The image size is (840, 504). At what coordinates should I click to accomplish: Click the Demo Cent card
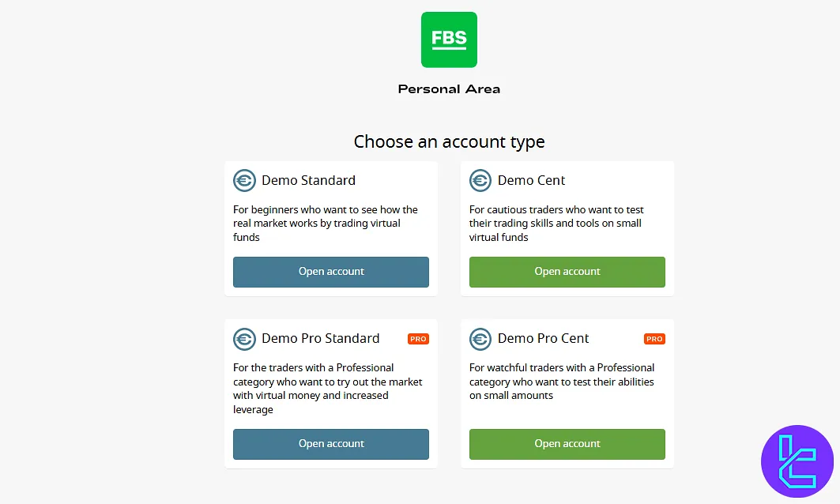click(x=567, y=228)
